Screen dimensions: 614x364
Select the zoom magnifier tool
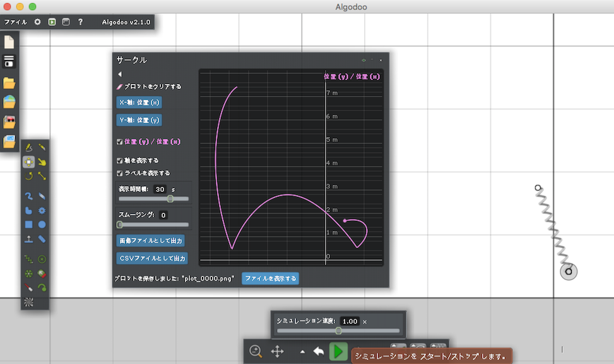[256, 351]
